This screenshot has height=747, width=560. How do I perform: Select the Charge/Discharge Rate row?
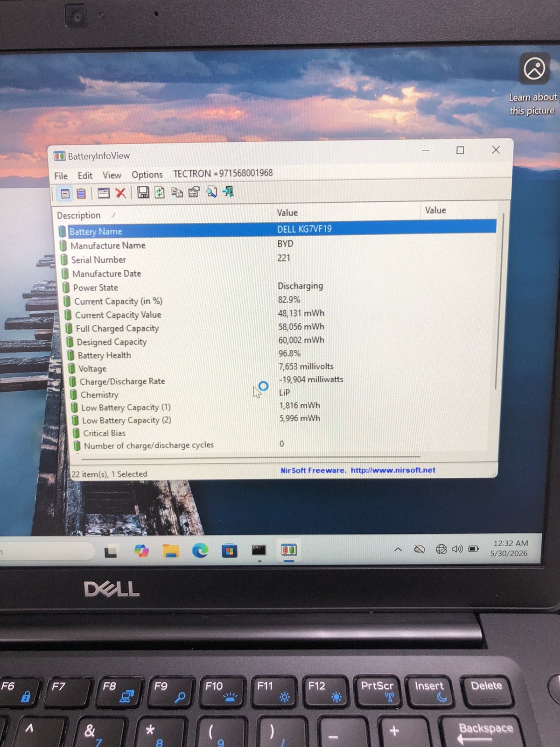[x=277, y=381]
